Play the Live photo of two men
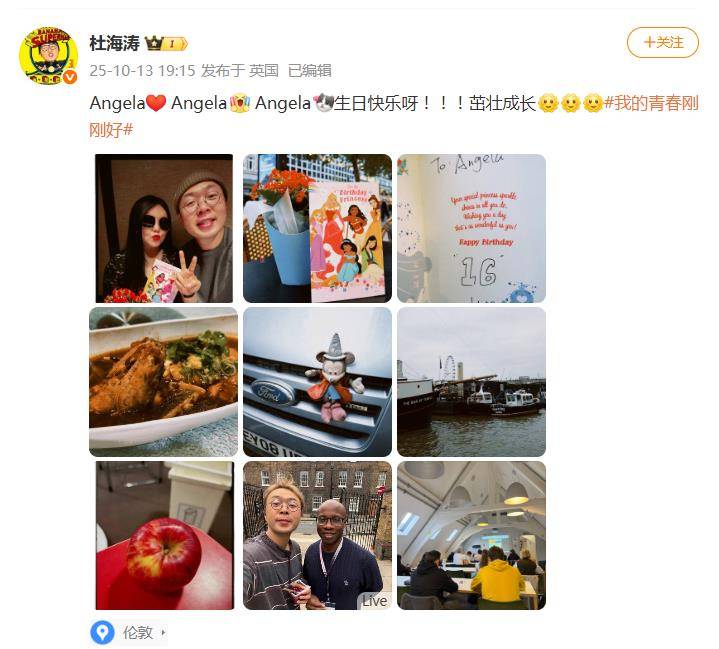 317,536
